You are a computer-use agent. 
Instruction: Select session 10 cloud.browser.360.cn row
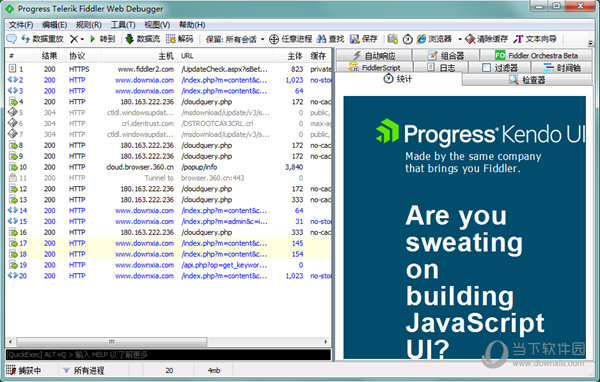point(168,167)
